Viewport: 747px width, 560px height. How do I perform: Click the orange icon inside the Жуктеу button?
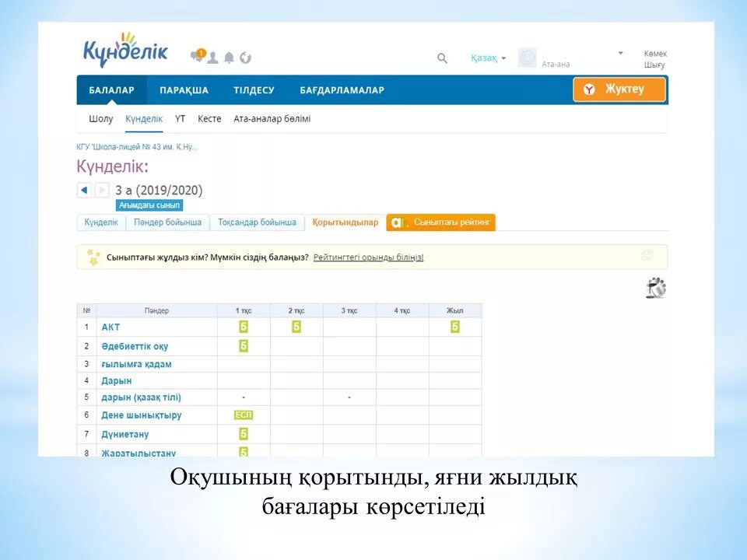tap(591, 89)
